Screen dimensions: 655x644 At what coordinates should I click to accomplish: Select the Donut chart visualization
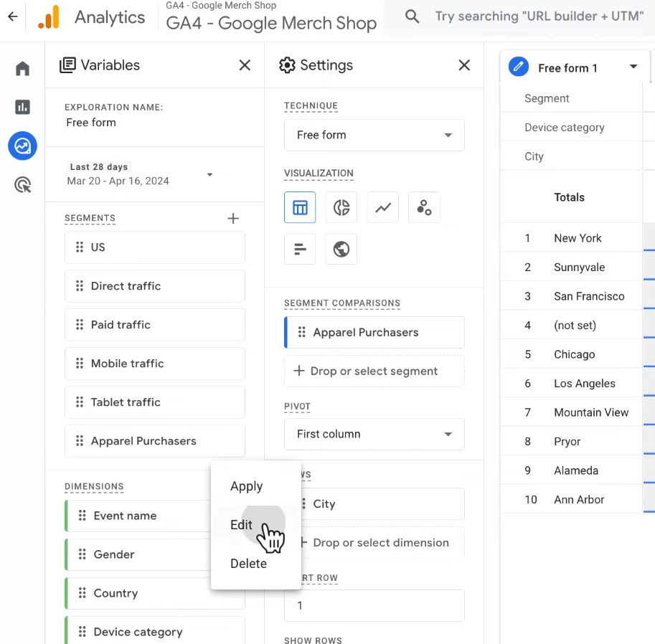(x=341, y=207)
